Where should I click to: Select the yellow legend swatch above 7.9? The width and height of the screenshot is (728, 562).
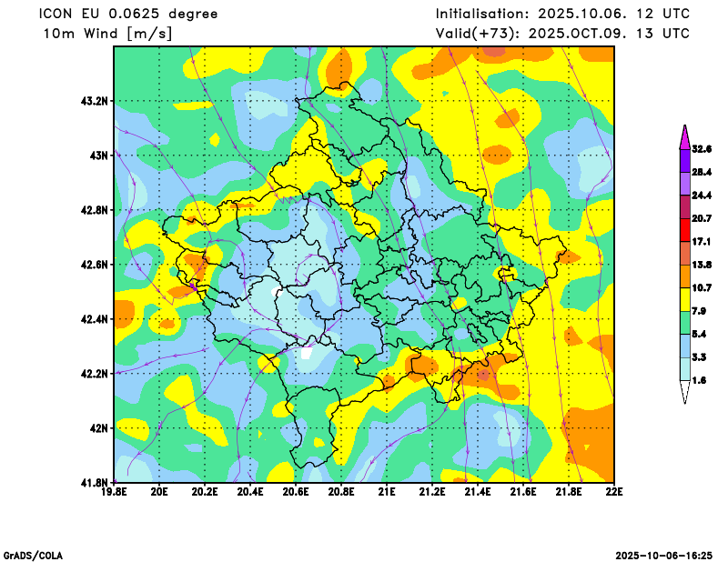pos(684,299)
